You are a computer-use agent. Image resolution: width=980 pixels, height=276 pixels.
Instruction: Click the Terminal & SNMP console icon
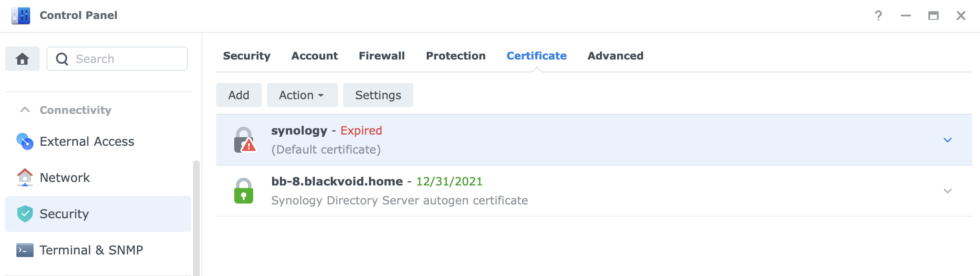25,250
